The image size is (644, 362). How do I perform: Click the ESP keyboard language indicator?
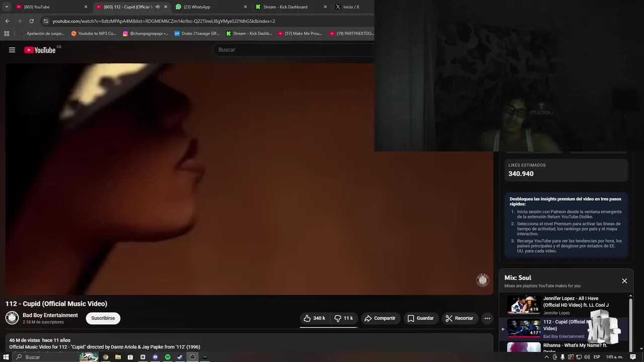tap(597, 357)
